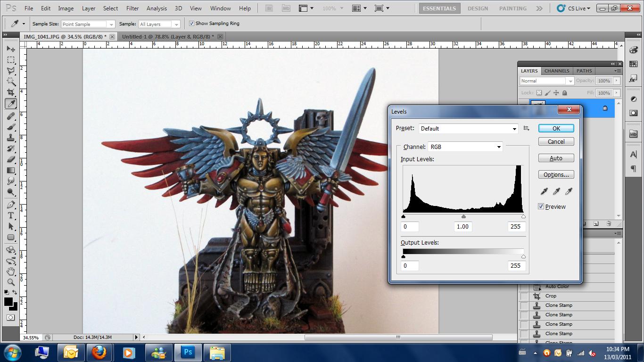Pick the white point eyedropper in Levels
Viewport: 644px width, 362px height.
click(x=569, y=191)
